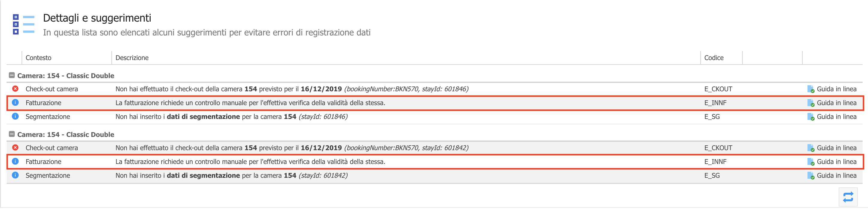Click info icon beside first Fatturazione row
This screenshot has width=868, height=209.
point(15,102)
